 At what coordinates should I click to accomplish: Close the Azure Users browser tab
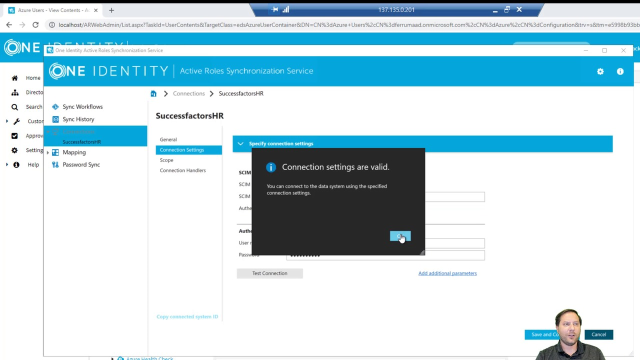tap(96, 10)
